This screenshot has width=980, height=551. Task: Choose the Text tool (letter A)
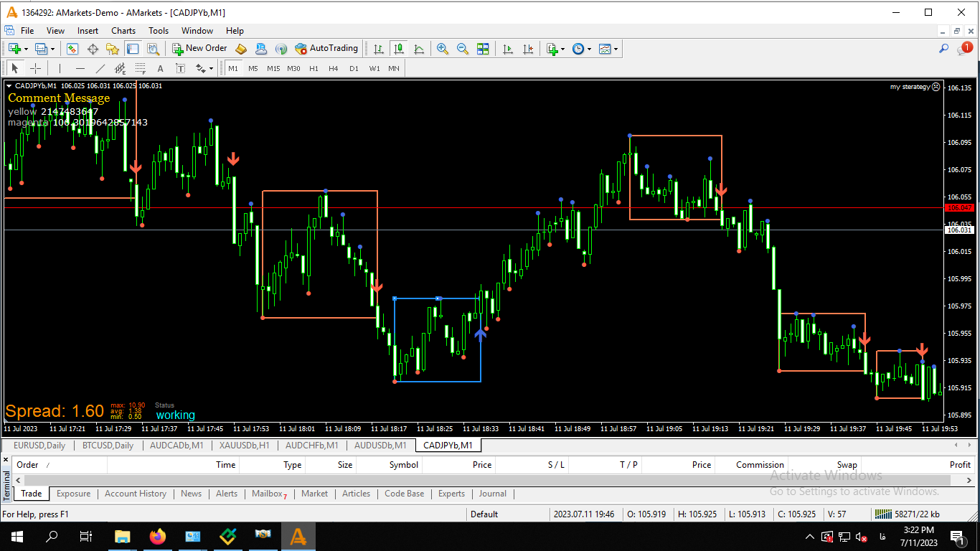(160, 68)
